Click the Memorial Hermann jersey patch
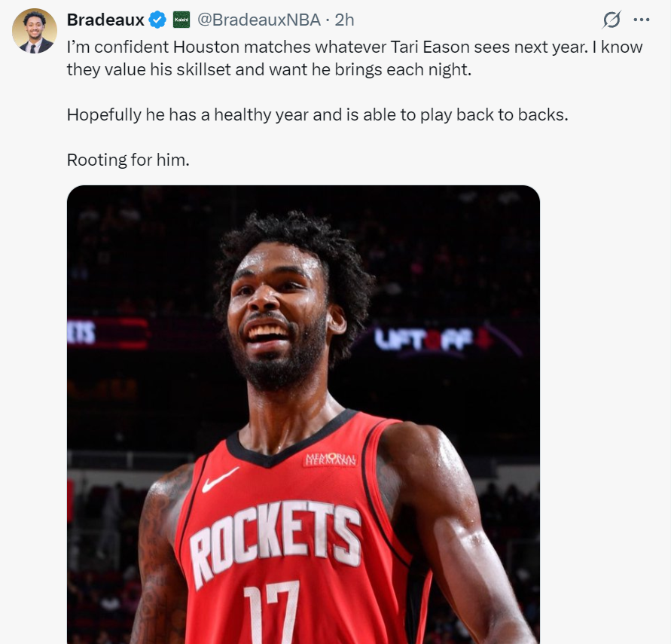 click(x=331, y=459)
